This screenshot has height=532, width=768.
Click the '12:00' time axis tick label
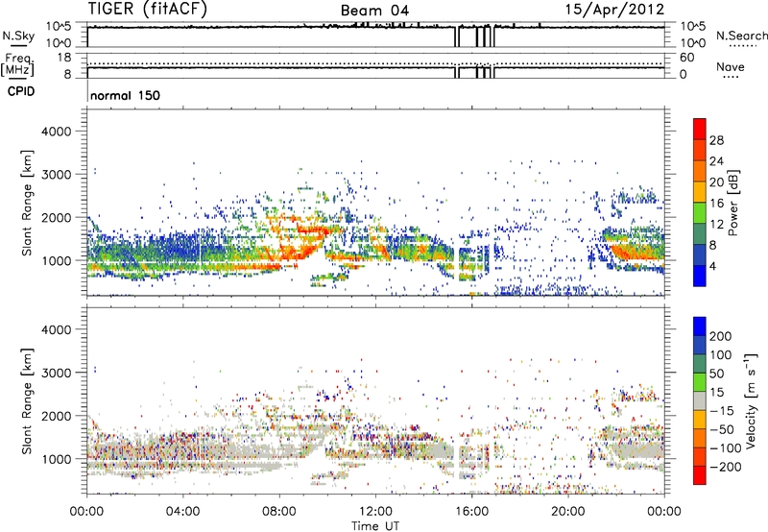(375, 512)
